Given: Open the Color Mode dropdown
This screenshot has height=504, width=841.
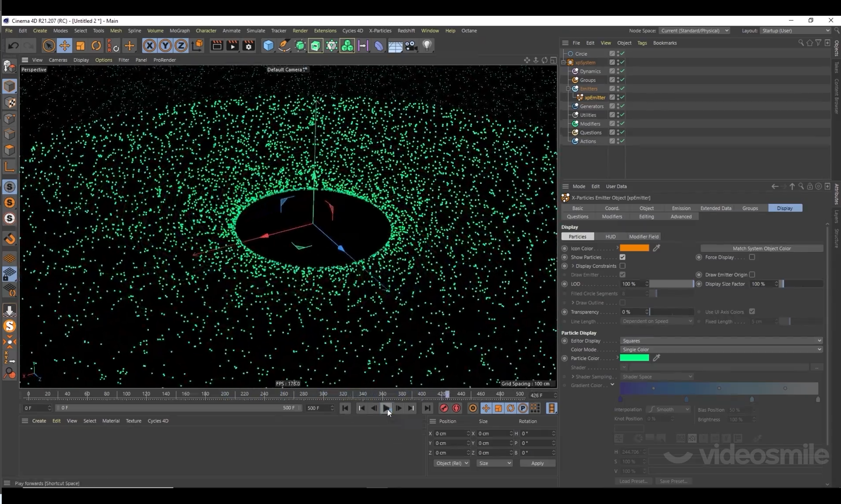Looking at the screenshot, I should [721, 349].
